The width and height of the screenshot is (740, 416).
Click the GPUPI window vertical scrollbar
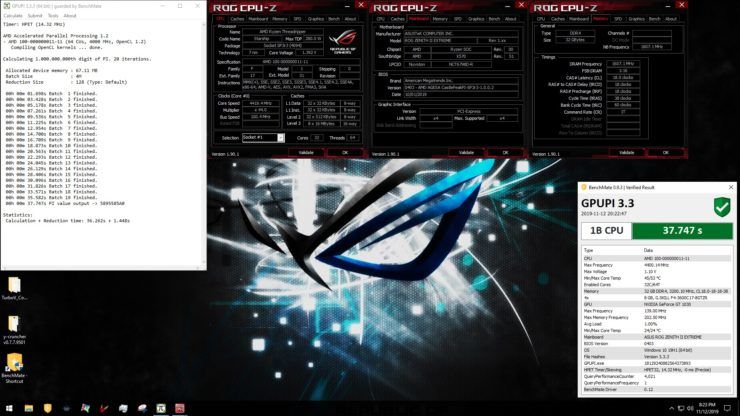(x=203, y=143)
